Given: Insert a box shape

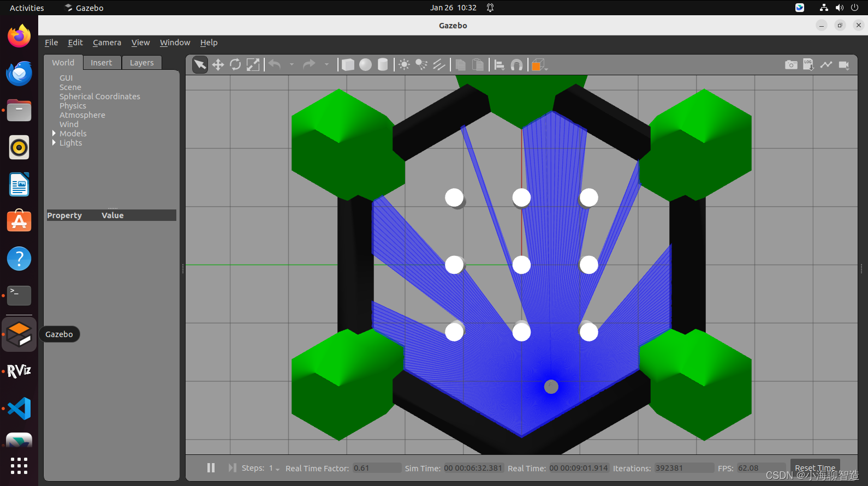Looking at the screenshot, I should 348,65.
